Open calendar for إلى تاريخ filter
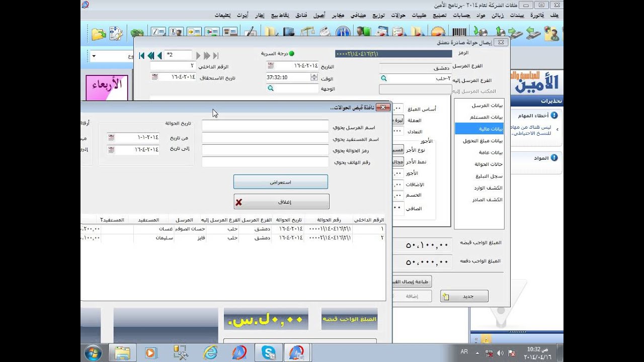Image resolution: width=644 pixels, height=362 pixels. [111, 149]
